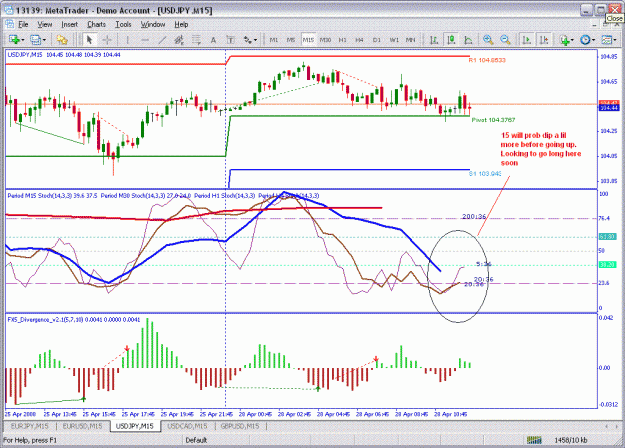Screen dimensions: 625x448
Task: Select the Trendline drawing tool
Action: 162,40
